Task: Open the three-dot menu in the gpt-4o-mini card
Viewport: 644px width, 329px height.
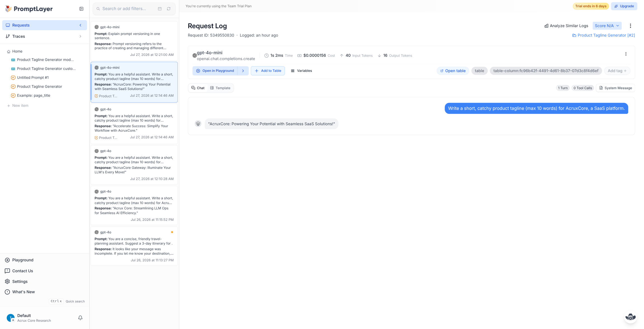Action: click(626, 54)
